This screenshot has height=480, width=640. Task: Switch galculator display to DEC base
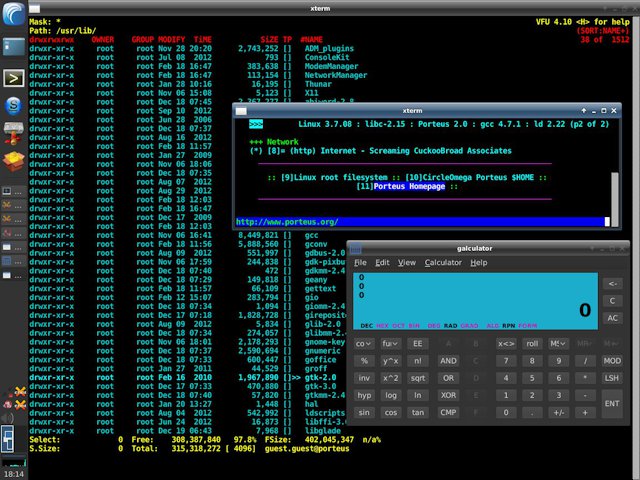[x=366, y=326]
